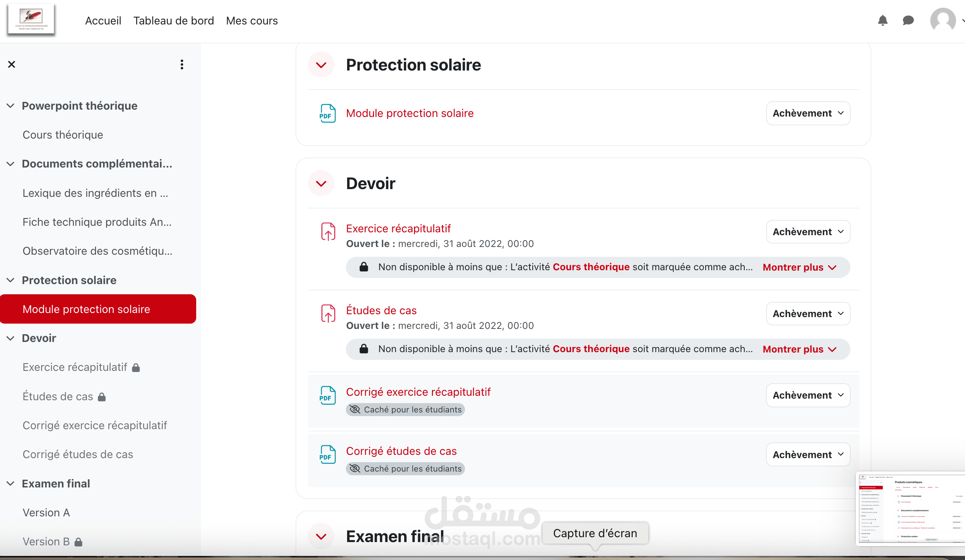
Task: Collapse Powerpoint théorique in course index
Action: pyautogui.click(x=11, y=106)
